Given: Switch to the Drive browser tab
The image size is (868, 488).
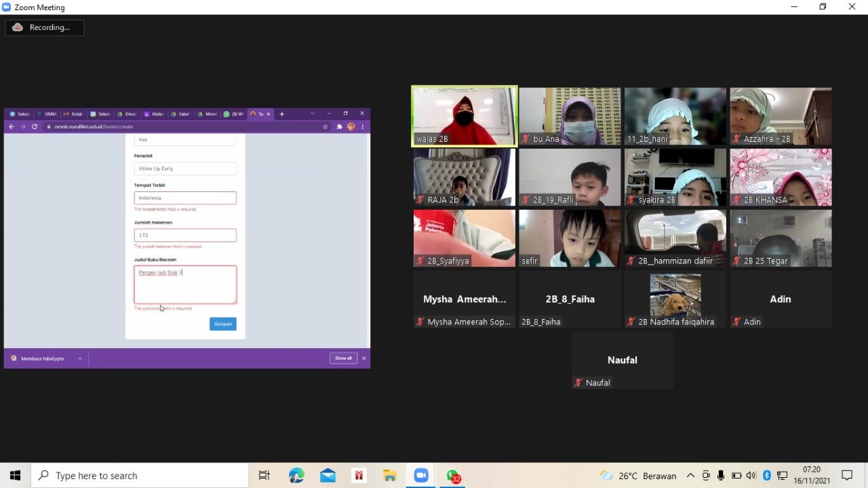Looking at the screenshot, I should pyautogui.click(x=127, y=114).
